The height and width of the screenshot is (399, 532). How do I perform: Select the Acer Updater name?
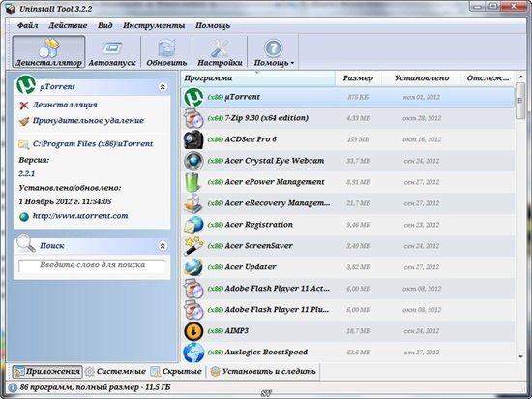(251, 267)
